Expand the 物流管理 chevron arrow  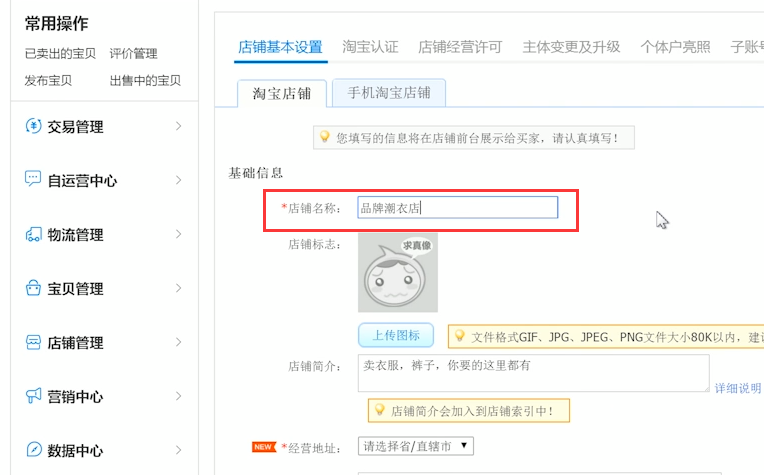coord(178,234)
